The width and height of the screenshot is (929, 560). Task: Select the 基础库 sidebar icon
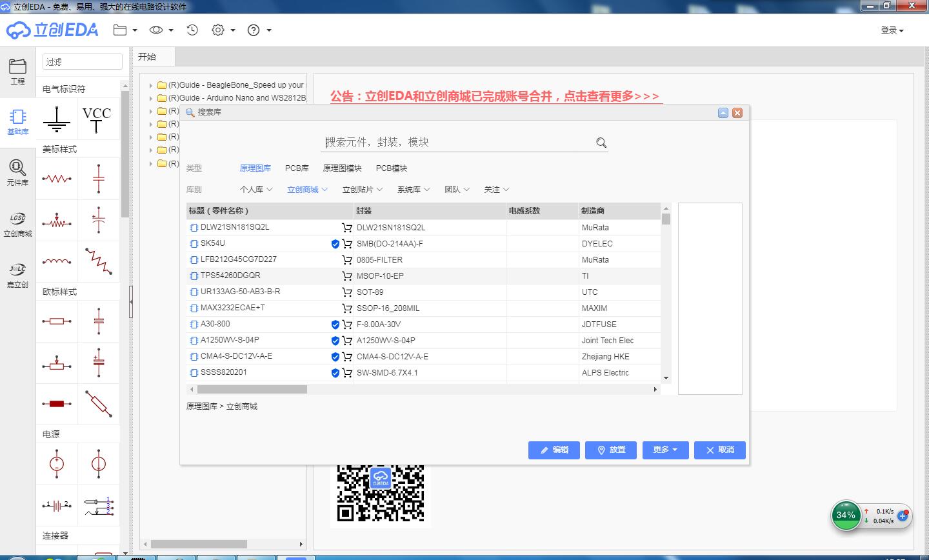click(x=17, y=122)
